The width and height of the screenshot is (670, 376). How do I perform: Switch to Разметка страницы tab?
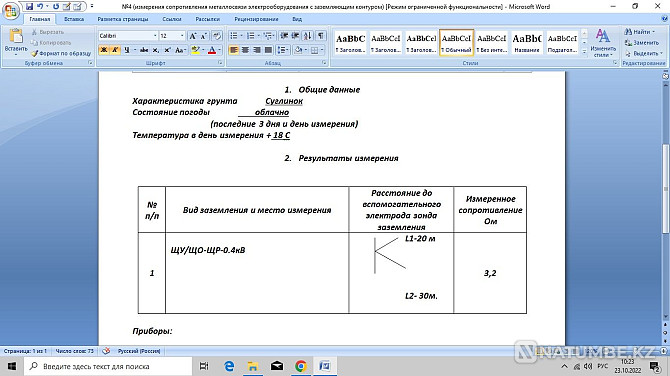pos(123,19)
